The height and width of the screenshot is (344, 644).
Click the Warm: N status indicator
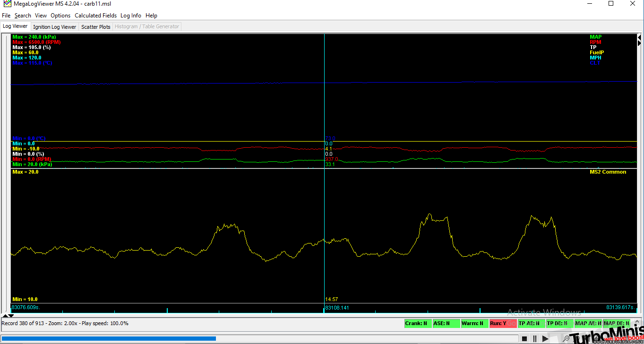[474, 324]
